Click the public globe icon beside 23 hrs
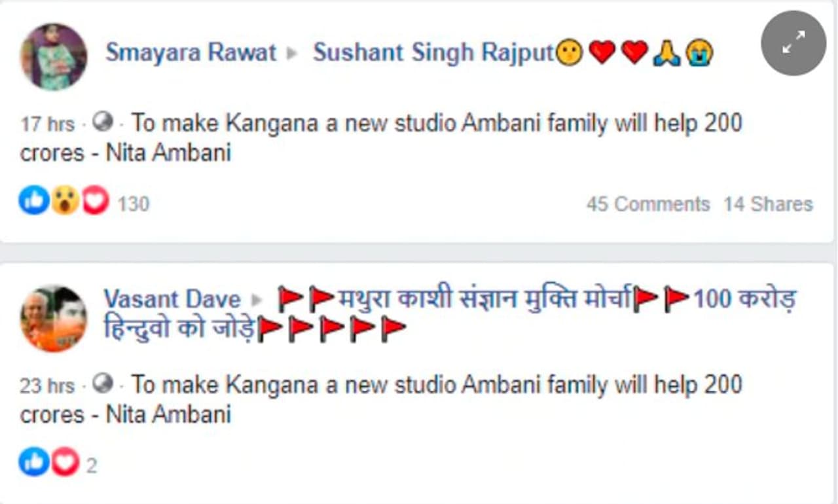This screenshot has width=838, height=504. pos(103,384)
